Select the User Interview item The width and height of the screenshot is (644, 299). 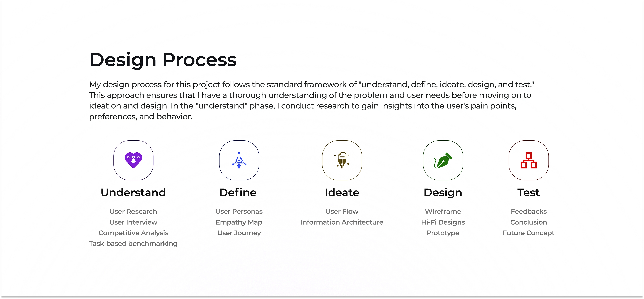(133, 222)
